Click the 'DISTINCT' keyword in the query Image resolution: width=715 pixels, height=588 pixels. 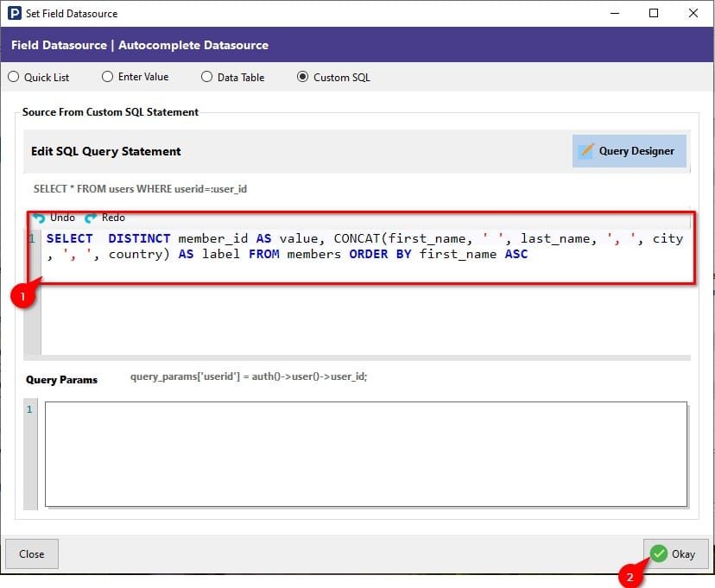pos(139,238)
